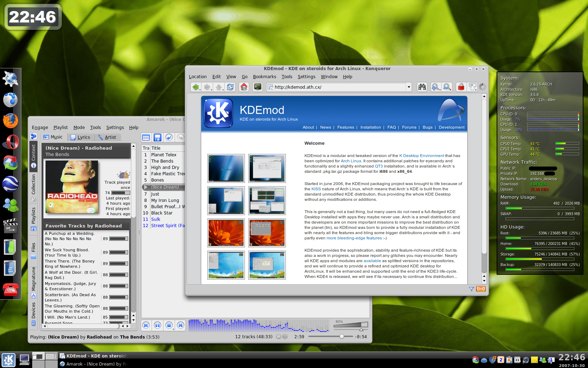588x368 pixels.
Task: Open the orange flower screenshot thumbnail
Action: 226,233
